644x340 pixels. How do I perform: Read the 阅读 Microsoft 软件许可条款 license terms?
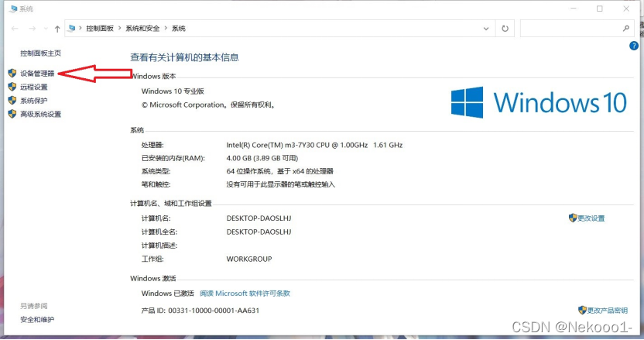pos(245,293)
